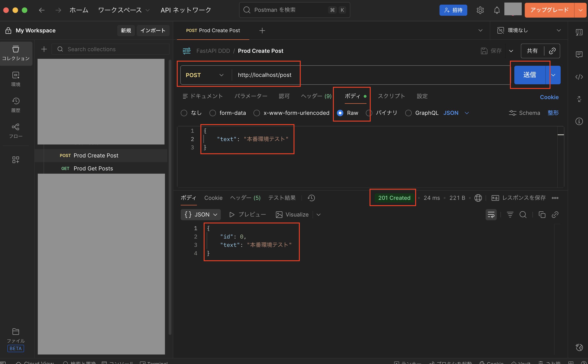Choose the x-www-form-urlencoded radio button

pos(256,113)
